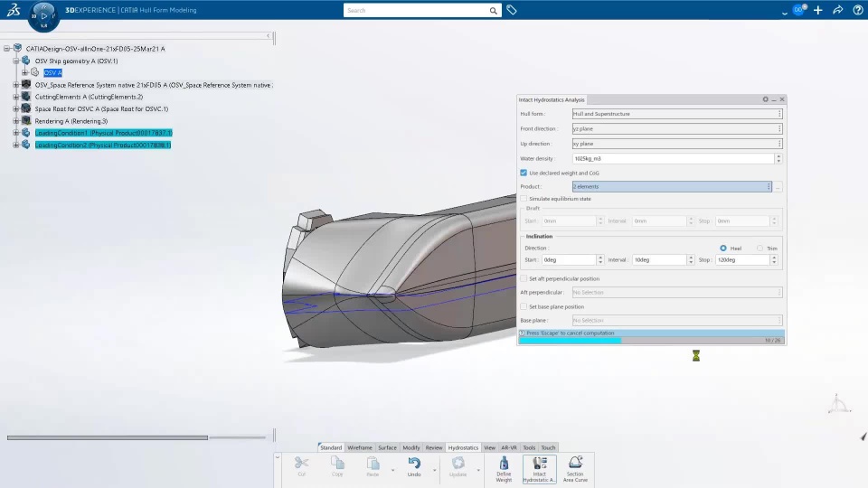Viewport: 868px width, 488px height.
Task: Launch the Section Area Curve command
Action: click(x=575, y=469)
